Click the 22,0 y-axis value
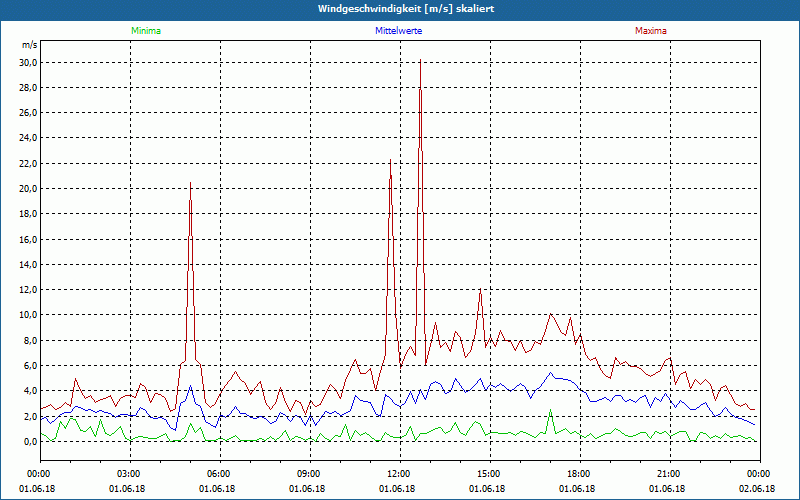 (29, 164)
